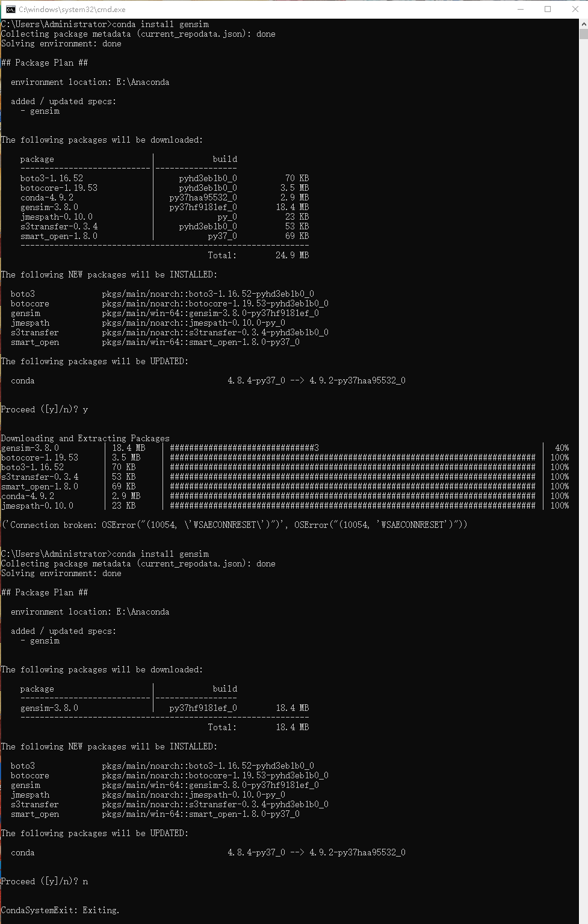This screenshot has height=924, width=588.
Task: Click the 'Connection broken' error message line
Action: point(234,525)
